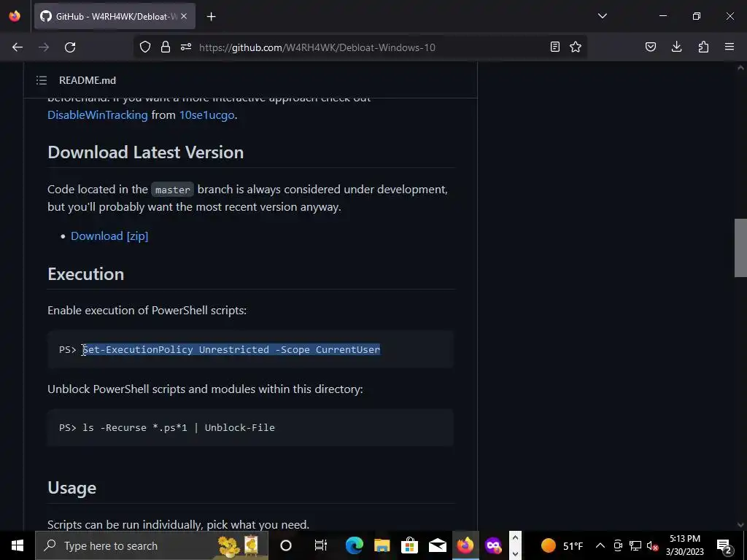Open a new tab with the plus button
747x560 pixels.
[212, 17]
